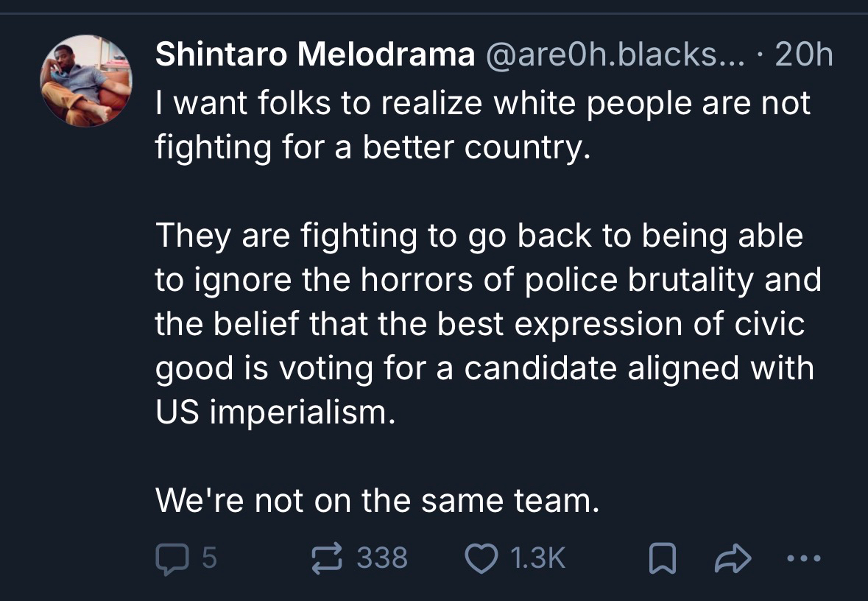868x601 pixels.
Task: Click the line "We're not on the same team."
Action: click(375, 502)
